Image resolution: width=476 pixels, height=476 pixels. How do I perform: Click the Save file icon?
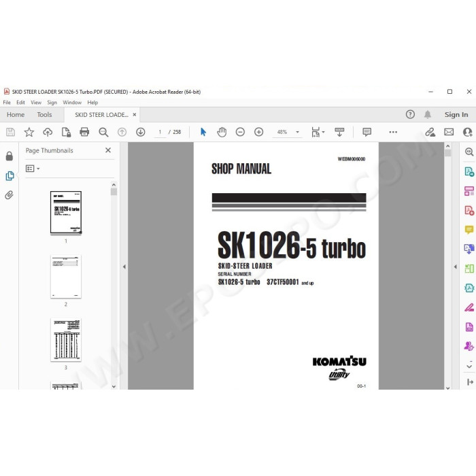pyautogui.click(x=10, y=132)
